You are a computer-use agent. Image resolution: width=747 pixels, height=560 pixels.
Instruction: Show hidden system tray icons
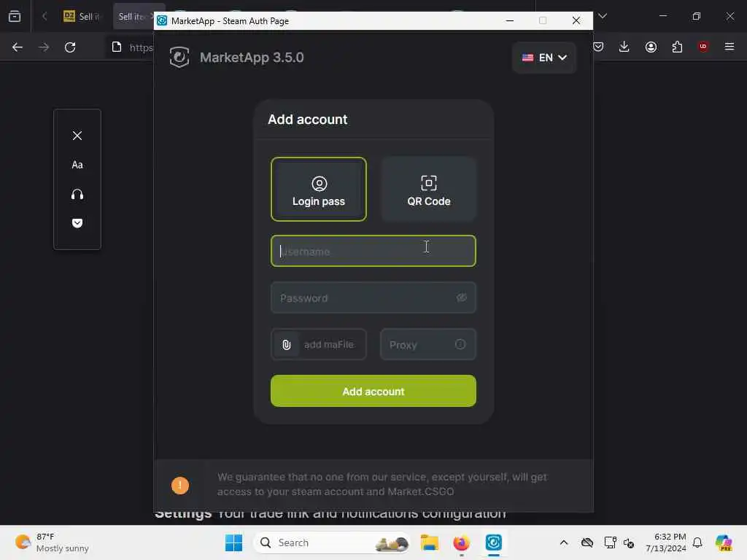click(x=564, y=542)
